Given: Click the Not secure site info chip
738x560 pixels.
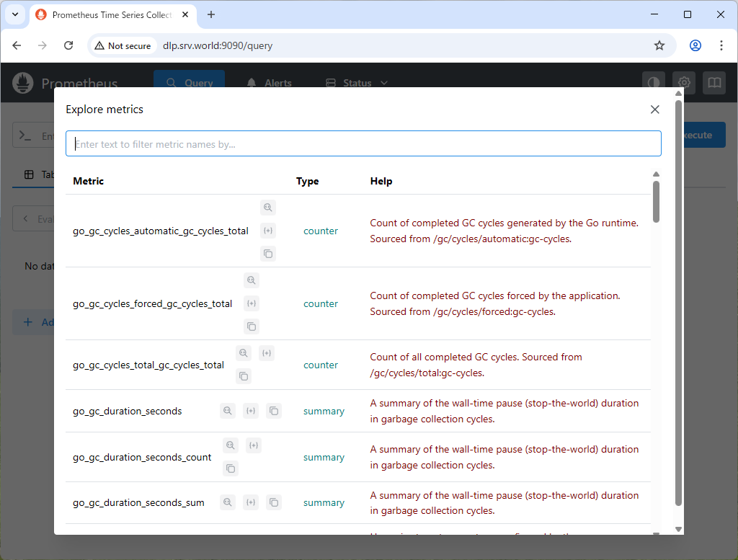Looking at the screenshot, I should pyautogui.click(x=123, y=45).
